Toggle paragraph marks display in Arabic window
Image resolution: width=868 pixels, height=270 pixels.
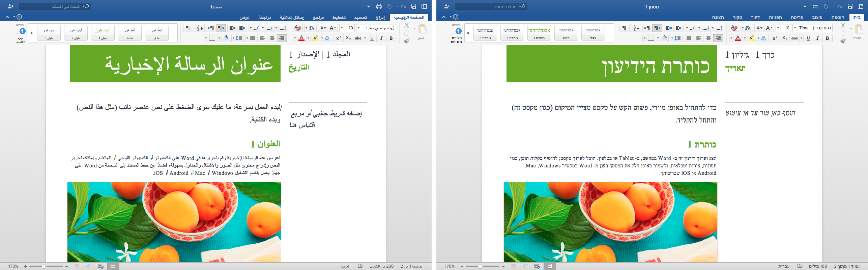point(188,28)
